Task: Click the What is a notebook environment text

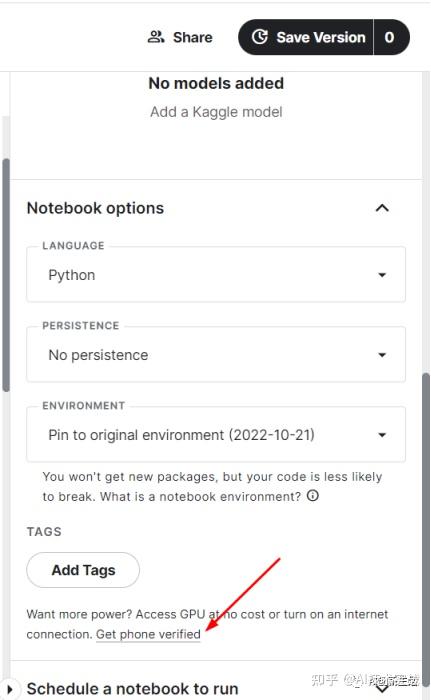Action: click(201, 496)
